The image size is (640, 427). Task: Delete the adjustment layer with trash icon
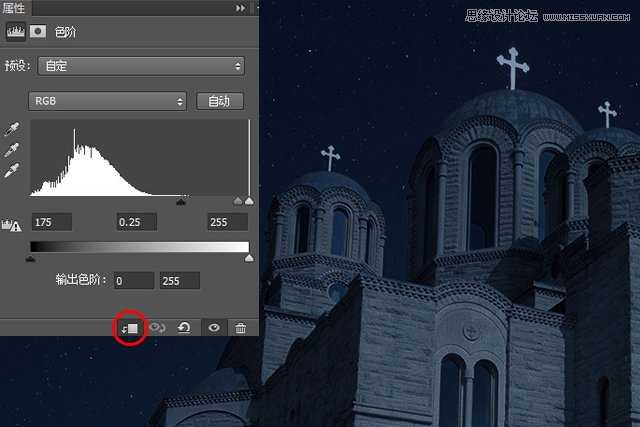tap(240, 327)
